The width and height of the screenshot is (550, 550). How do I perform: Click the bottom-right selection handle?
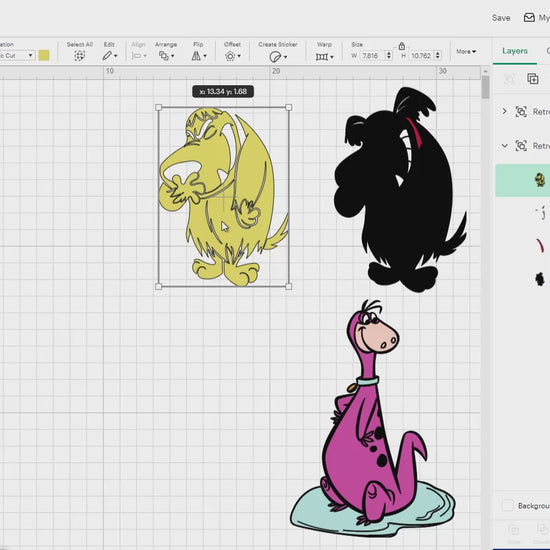pyautogui.click(x=289, y=287)
